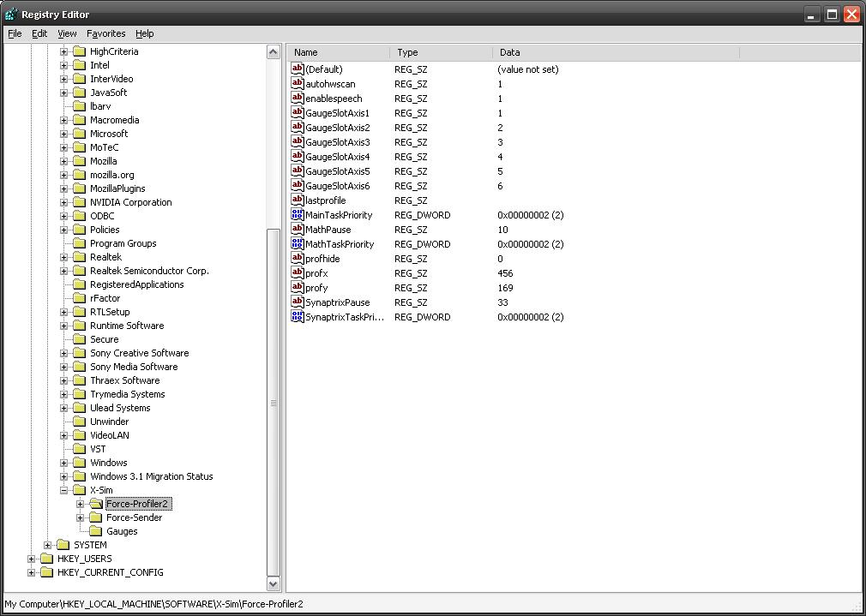The image size is (866, 616).
Task: Click the folder icon of NVIDIA Corporation
Action: coord(80,202)
